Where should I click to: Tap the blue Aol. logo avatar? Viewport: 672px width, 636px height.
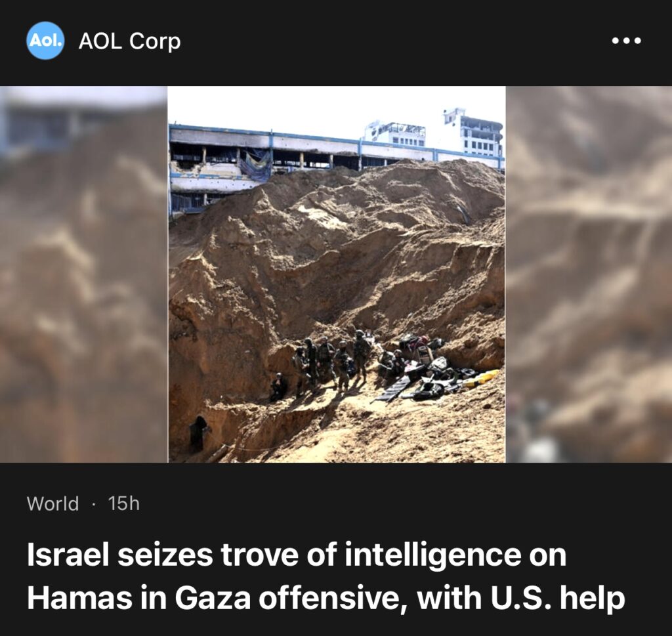45,40
